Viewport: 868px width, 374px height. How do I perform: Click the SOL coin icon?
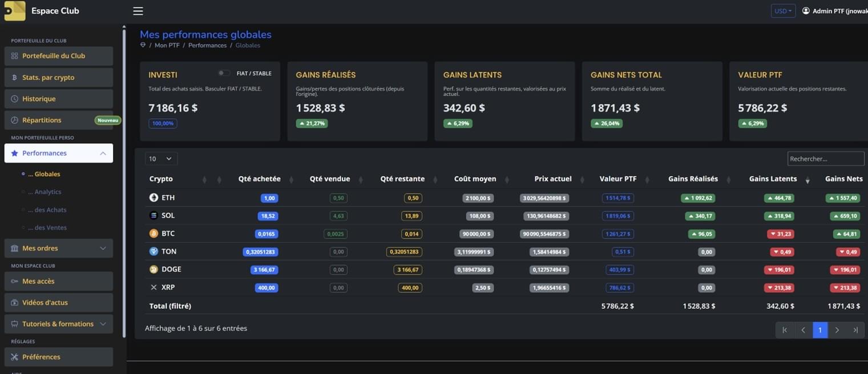coord(154,216)
